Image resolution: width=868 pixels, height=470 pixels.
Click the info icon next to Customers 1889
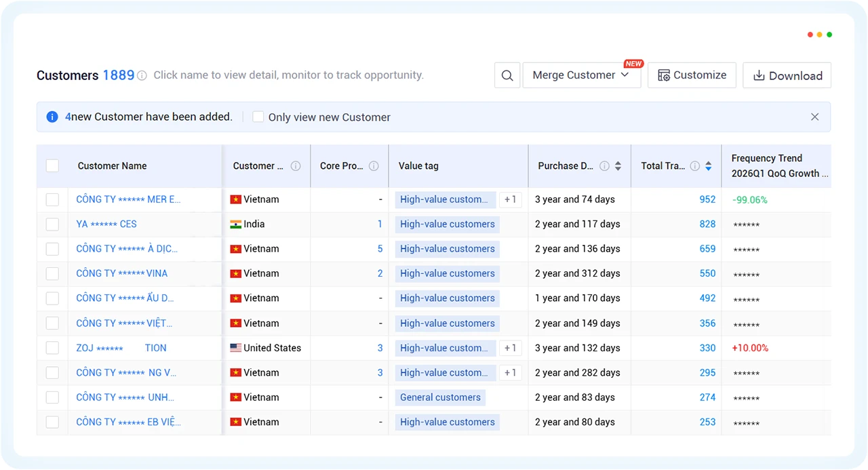[x=142, y=76]
